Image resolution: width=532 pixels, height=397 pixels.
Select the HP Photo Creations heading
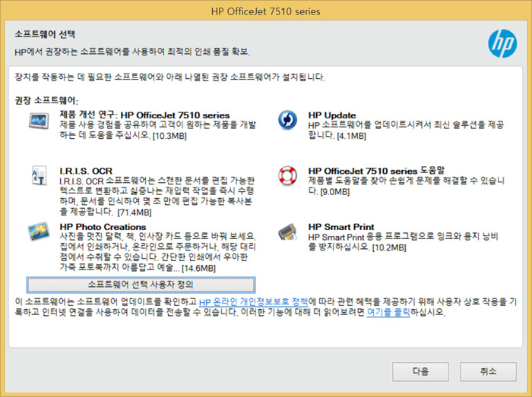(103, 226)
